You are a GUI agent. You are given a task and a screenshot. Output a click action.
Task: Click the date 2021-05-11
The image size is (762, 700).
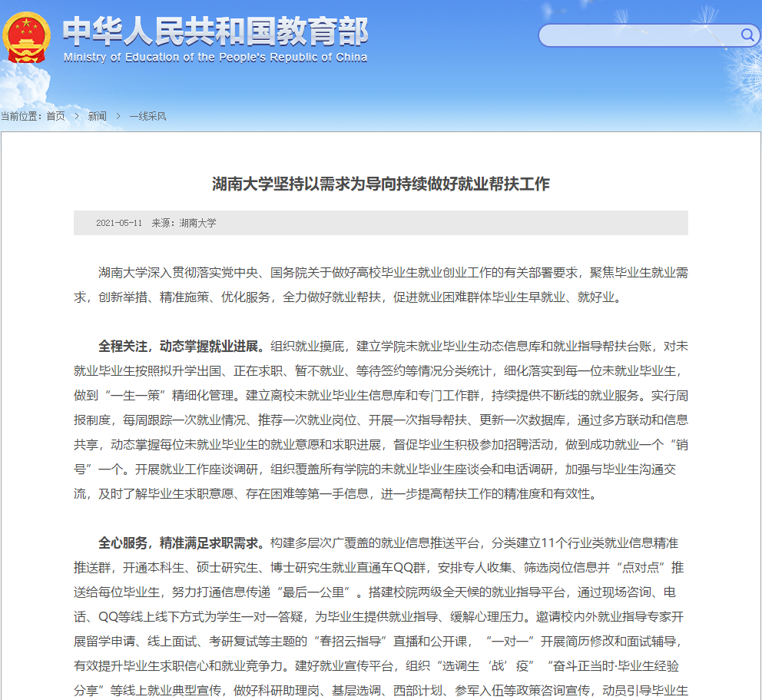pos(119,223)
